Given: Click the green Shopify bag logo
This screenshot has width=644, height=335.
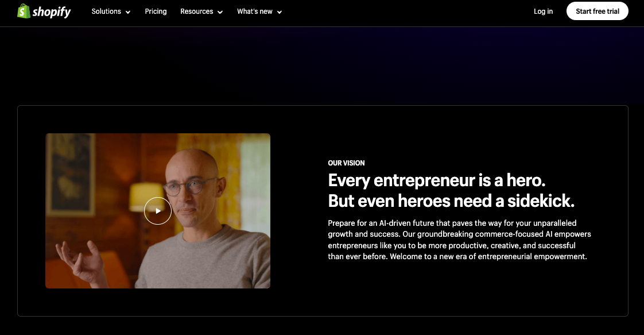Looking at the screenshot, I should point(24,11).
